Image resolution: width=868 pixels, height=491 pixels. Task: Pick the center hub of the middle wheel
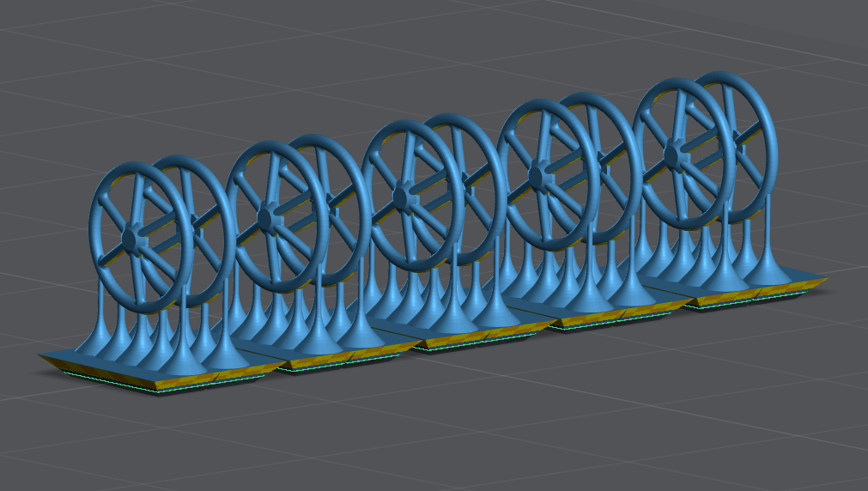(x=401, y=197)
